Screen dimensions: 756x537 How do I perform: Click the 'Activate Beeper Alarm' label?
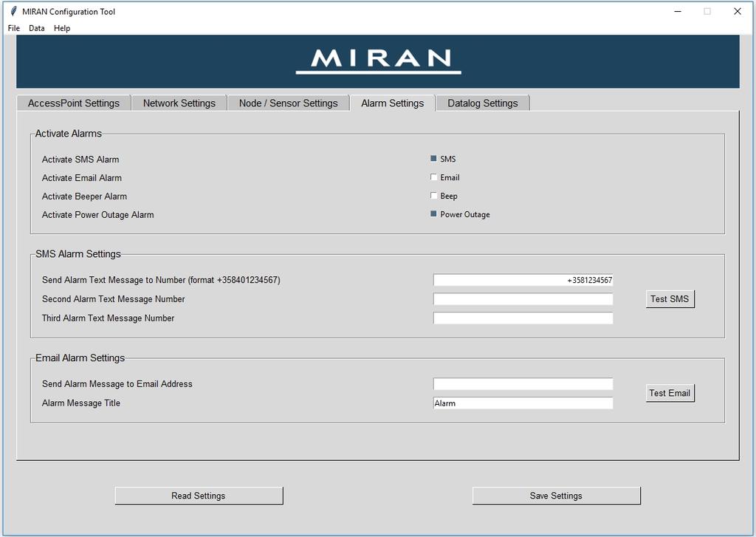[x=84, y=196]
